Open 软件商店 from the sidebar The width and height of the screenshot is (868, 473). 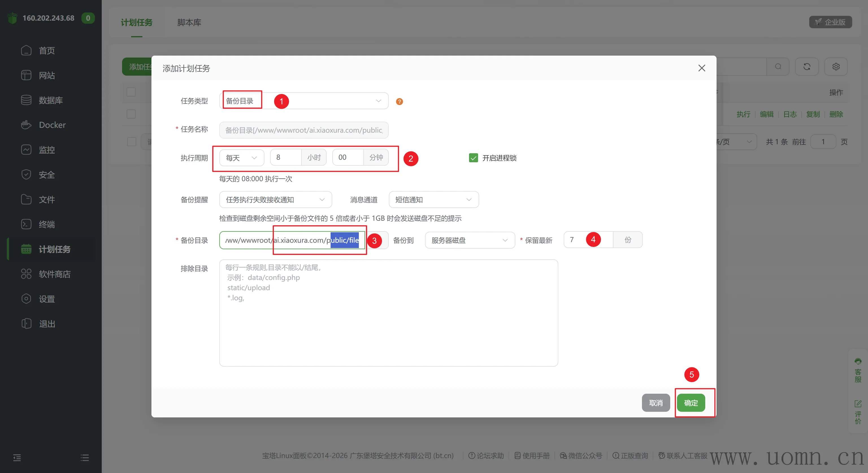(54, 274)
